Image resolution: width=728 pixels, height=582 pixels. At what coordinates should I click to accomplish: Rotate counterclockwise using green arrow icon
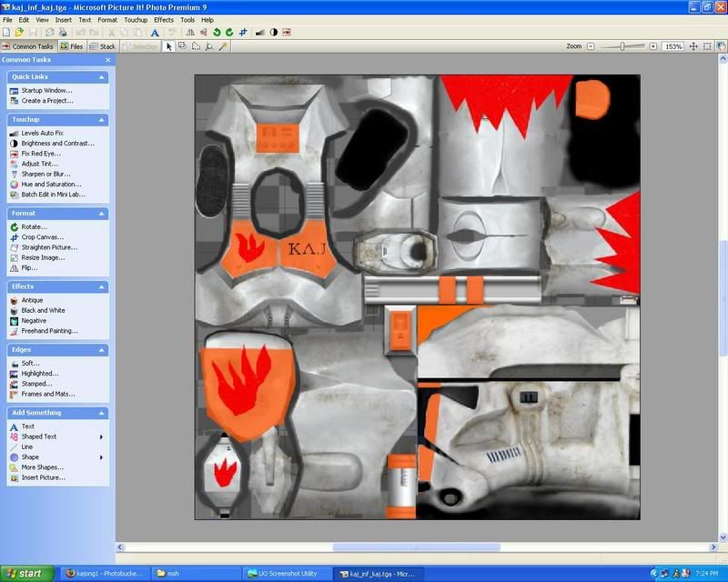(217, 33)
